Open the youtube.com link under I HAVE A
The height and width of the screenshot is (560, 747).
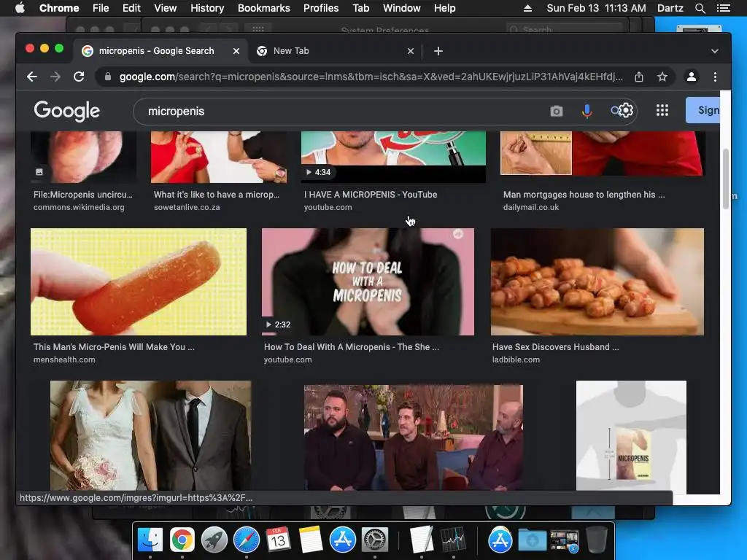click(328, 208)
